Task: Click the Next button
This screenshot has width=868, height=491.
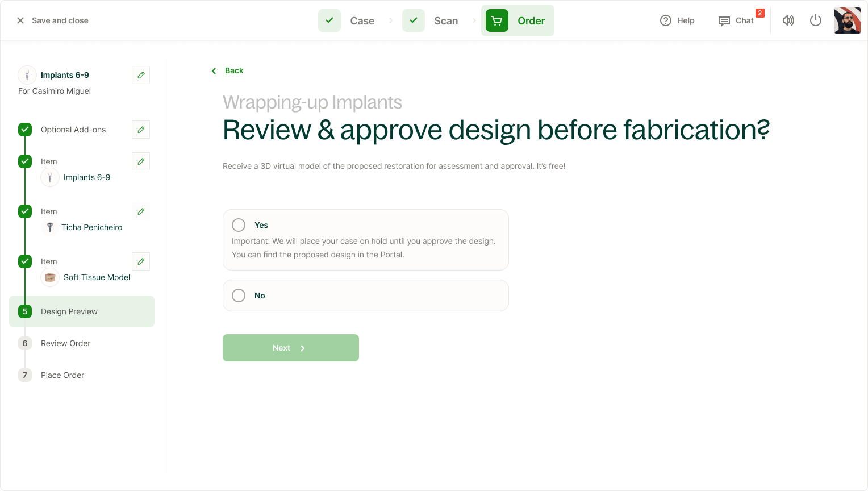Action: 291,348
